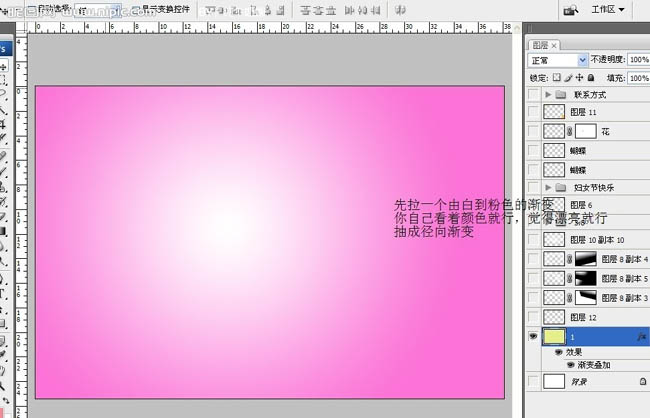Hide layer 1 with its eye icon
The width and height of the screenshot is (650, 418).
coord(533,336)
